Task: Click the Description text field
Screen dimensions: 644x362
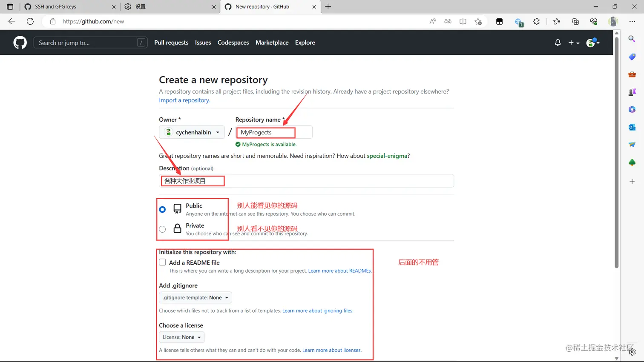Action: 306,181
